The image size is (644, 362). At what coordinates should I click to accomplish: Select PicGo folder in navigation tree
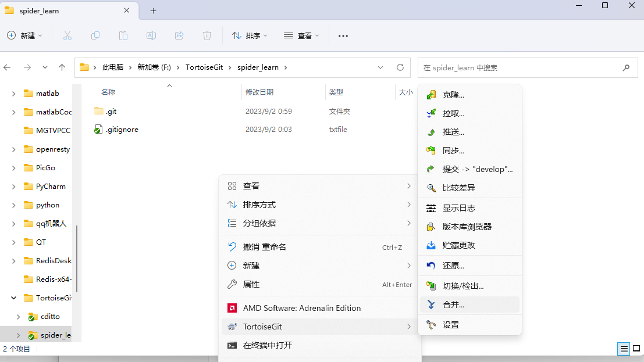pos(39,168)
